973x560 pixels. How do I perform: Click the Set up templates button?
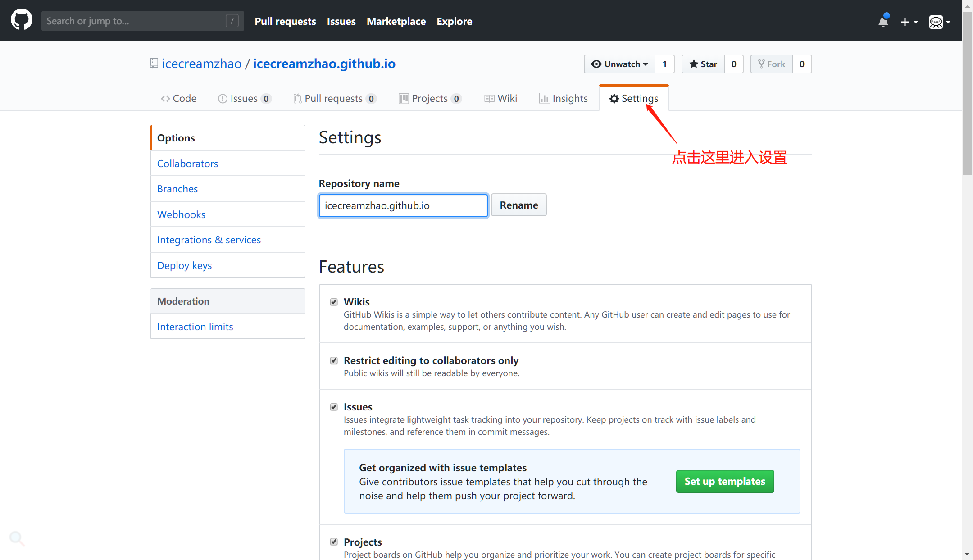pyautogui.click(x=724, y=481)
